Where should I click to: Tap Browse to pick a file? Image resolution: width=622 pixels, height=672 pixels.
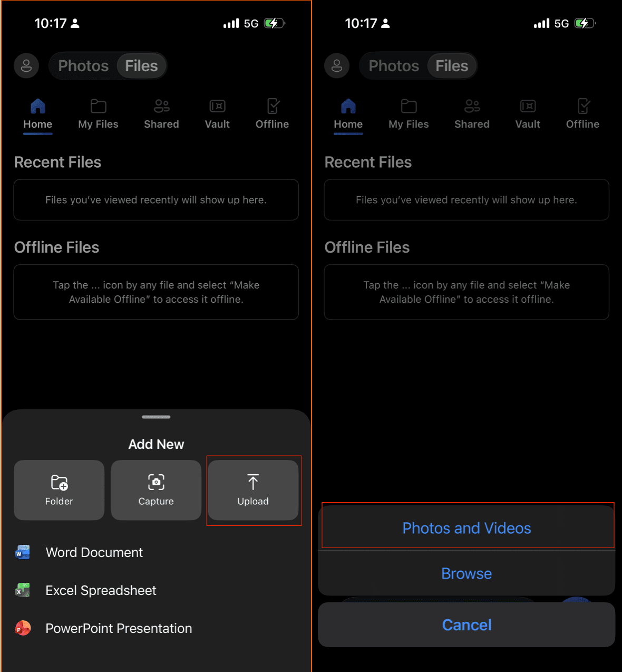(x=466, y=573)
